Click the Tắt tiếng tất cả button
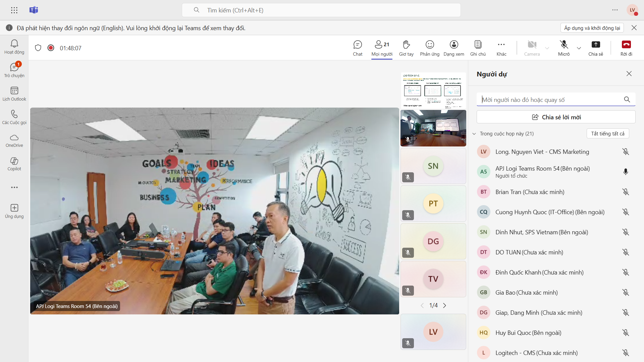Image resolution: width=644 pixels, height=362 pixels. pyautogui.click(x=607, y=133)
